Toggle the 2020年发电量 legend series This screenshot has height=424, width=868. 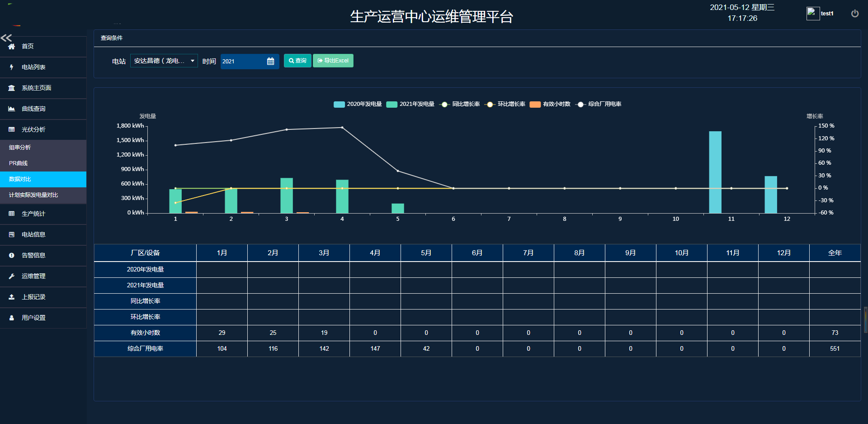pos(358,105)
